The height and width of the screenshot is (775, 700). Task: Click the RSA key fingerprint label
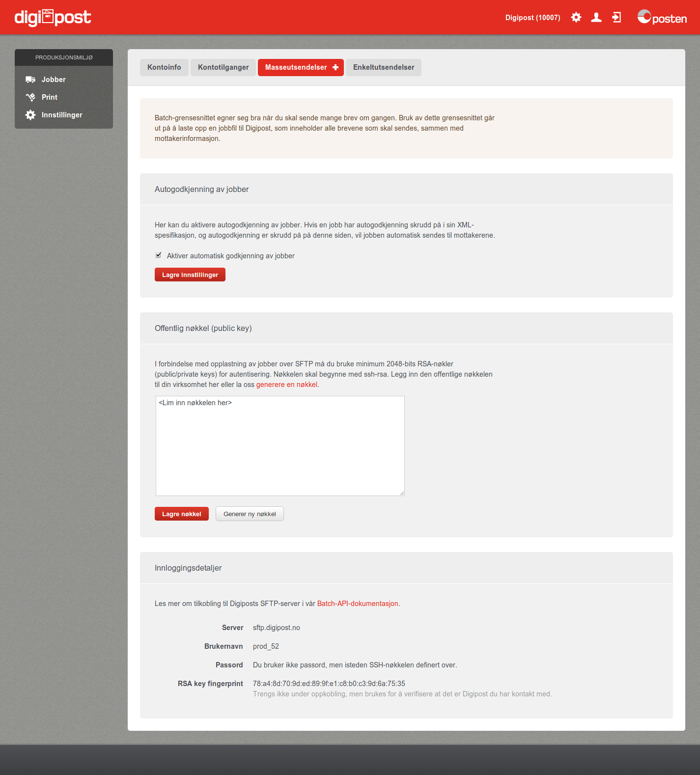pyautogui.click(x=210, y=684)
